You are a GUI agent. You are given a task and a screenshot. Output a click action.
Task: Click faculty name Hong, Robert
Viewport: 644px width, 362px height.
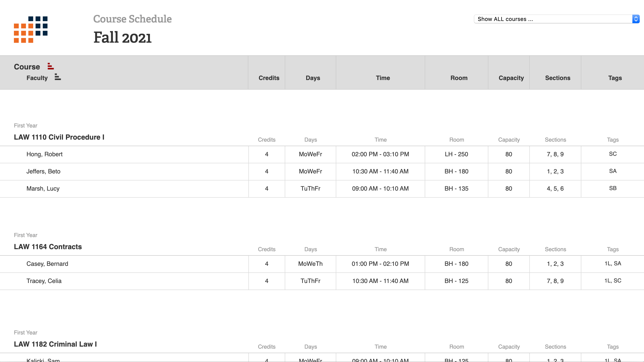pyautogui.click(x=44, y=154)
